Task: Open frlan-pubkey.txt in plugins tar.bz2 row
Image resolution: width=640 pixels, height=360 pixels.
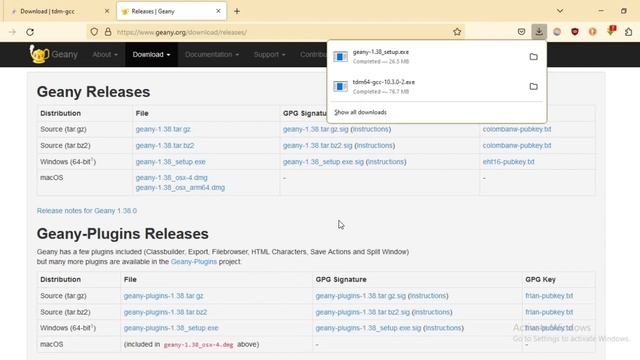Action: pyautogui.click(x=549, y=312)
